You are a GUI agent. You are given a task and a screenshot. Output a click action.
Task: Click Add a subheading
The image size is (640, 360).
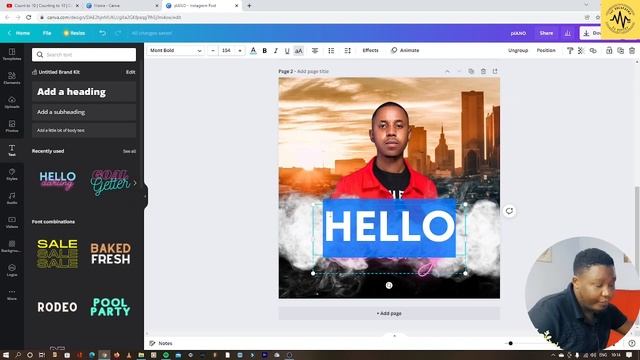coord(84,112)
